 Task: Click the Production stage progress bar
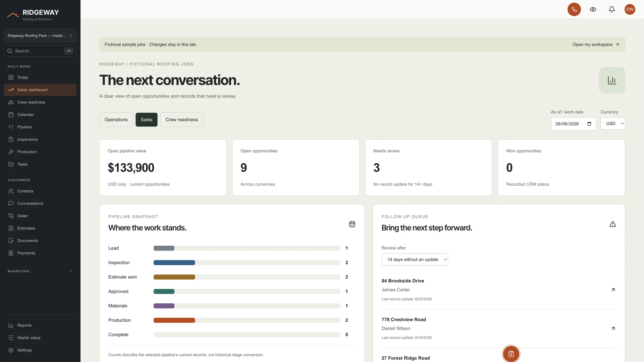point(247,320)
